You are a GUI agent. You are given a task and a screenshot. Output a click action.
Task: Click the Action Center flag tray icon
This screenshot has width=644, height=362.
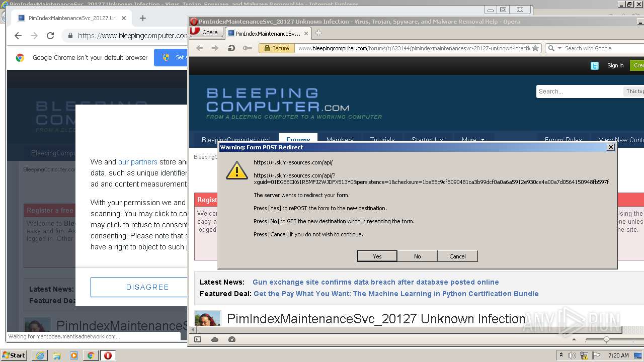click(x=596, y=355)
